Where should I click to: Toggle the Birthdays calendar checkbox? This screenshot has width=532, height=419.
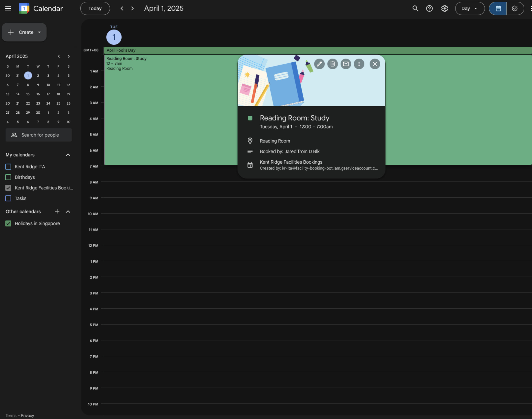(x=8, y=177)
